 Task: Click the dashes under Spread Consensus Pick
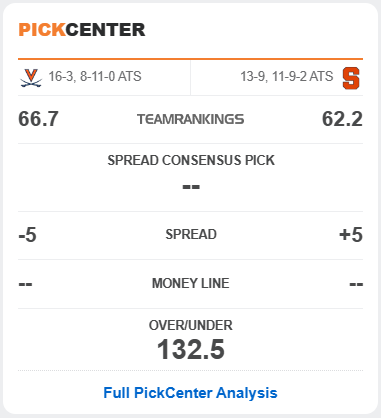191,187
